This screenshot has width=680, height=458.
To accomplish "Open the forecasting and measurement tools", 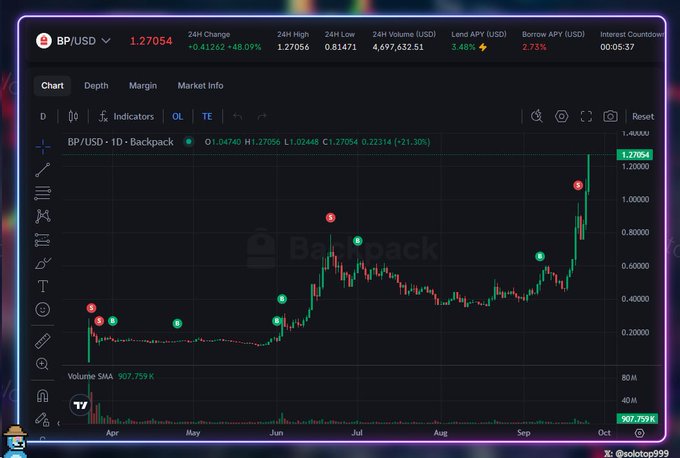I will coord(42,240).
